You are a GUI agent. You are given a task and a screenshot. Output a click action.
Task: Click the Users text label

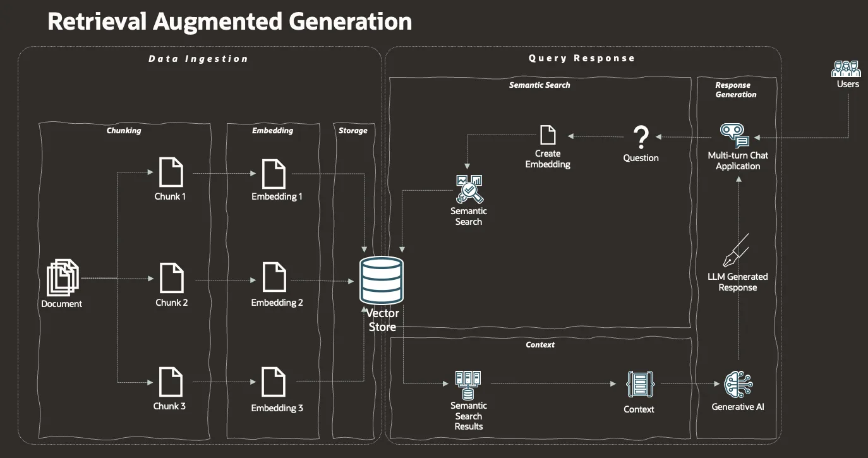point(848,84)
